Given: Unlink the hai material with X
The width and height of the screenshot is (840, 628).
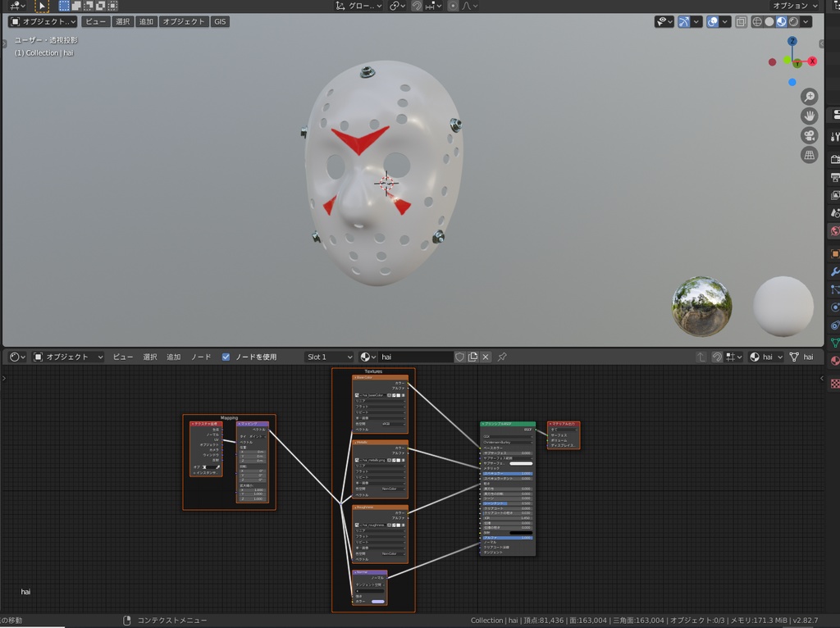Looking at the screenshot, I should point(486,357).
